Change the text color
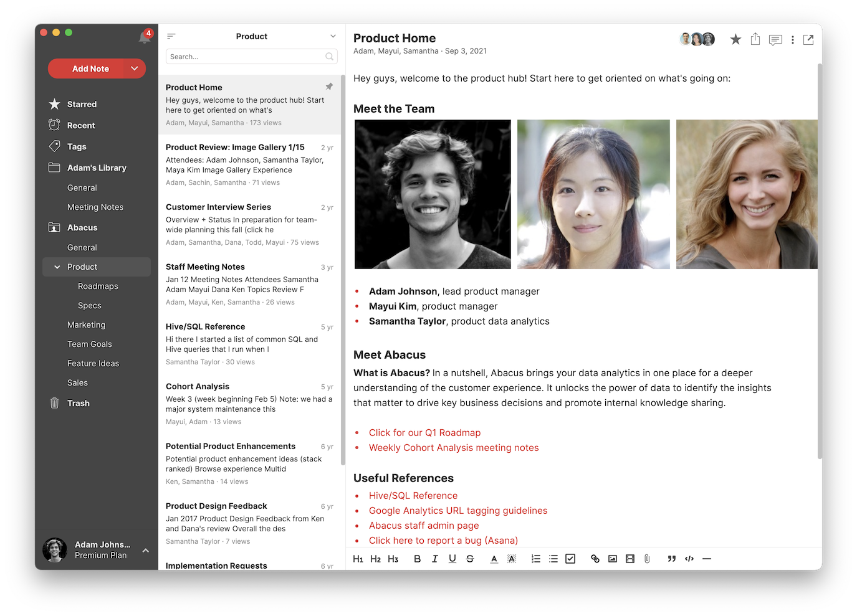Image resolution: width=857 pixels, height=616 pixels. click(494, 559)
